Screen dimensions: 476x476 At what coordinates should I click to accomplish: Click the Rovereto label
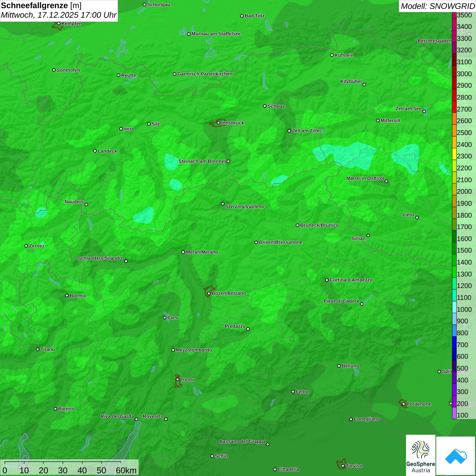[x=153, y=416]
